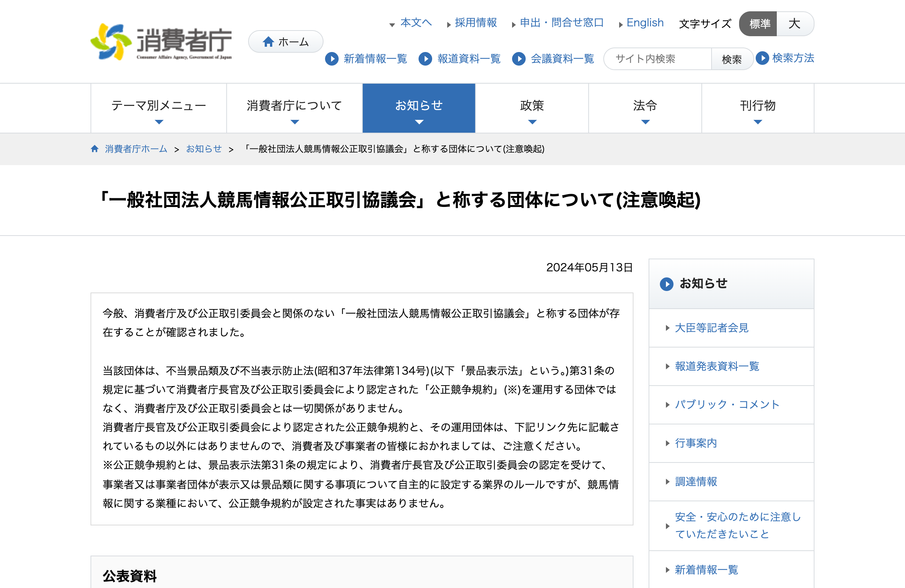Click the small arrow before 報道発表資料一覧
Image resolution: width=905 pixels, height=588 pixels.
667,366
